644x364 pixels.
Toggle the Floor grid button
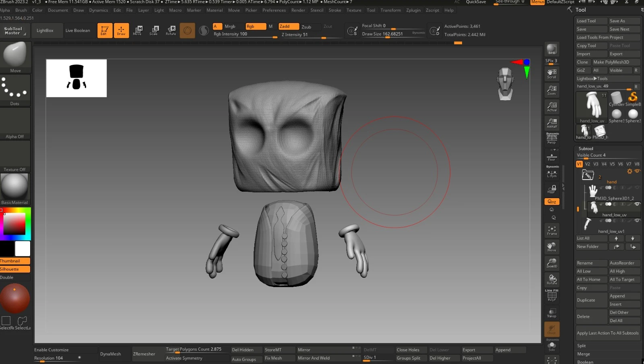[551, 156]
